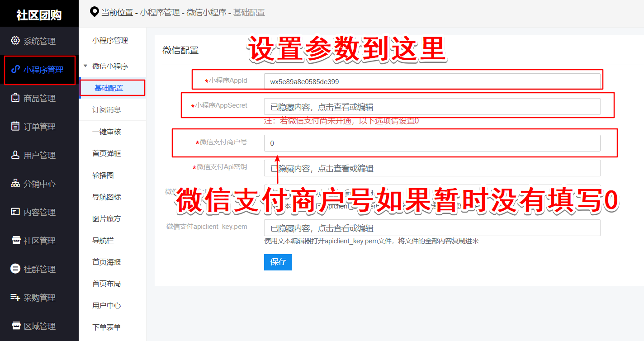Screen dimensions: 644x341
Task: Click the 社群管理 round icon
Action: tap(15, 269)
